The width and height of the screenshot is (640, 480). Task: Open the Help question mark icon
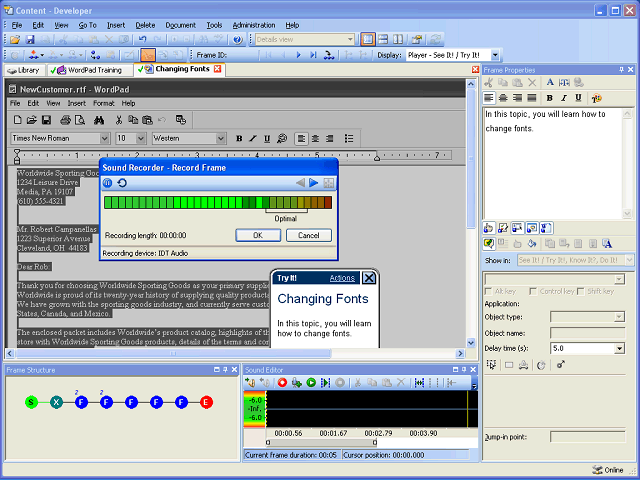tap(237, 39)
